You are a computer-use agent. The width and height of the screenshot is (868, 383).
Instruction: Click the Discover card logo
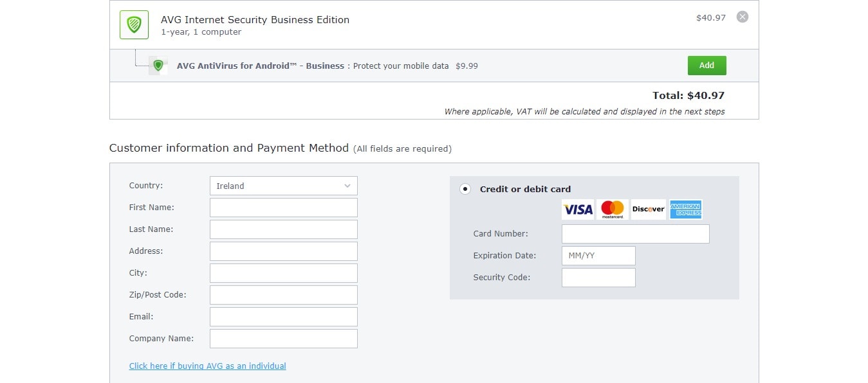click(648, 209)
